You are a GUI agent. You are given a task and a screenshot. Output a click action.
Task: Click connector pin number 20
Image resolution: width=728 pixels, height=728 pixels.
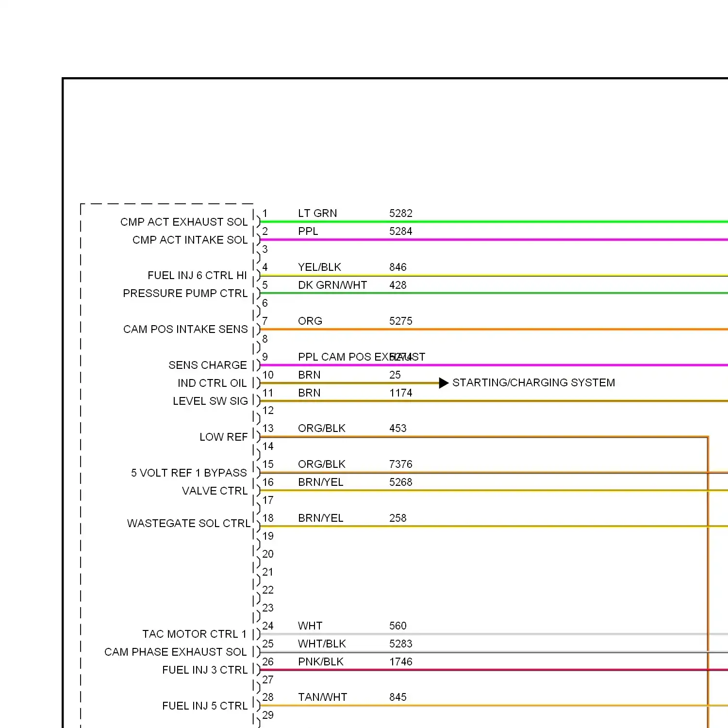(268, 554)
